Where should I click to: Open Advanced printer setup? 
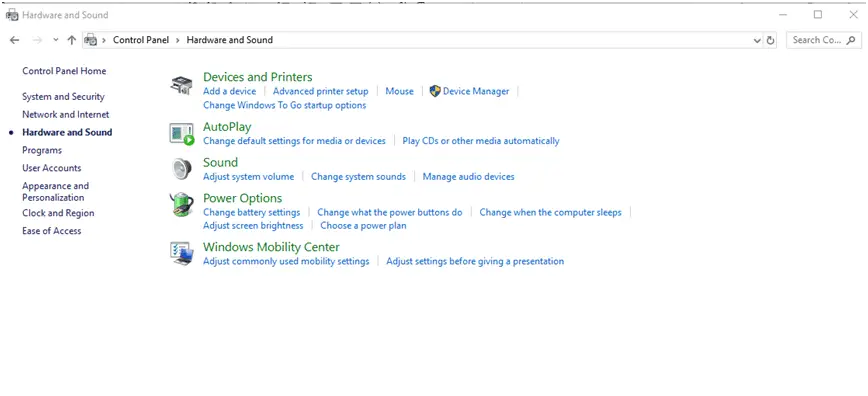point(321,91)
